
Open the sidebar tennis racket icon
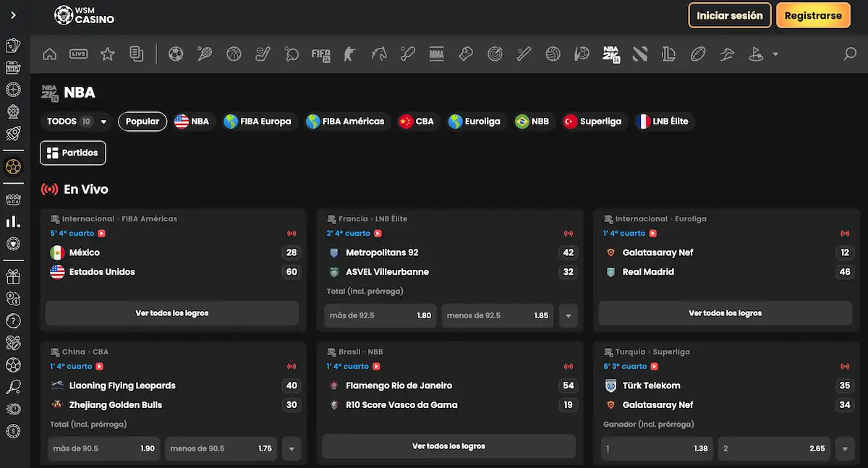click(x=13, y=387)
